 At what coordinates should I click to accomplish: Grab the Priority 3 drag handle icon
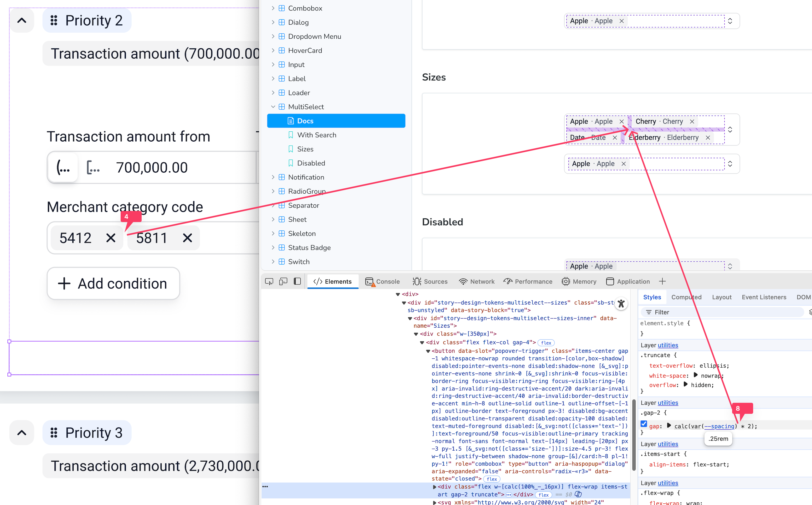[54, 433]
